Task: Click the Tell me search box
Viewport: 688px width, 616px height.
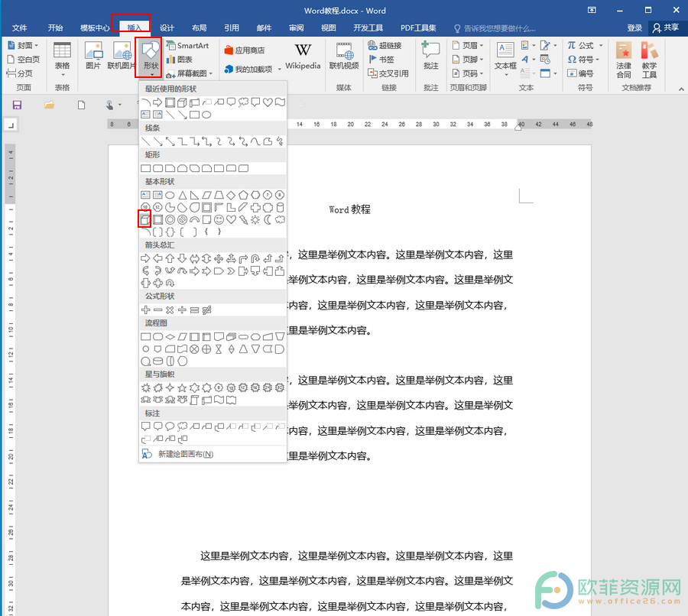Action: pyautogui.click(x=496, y=28)
